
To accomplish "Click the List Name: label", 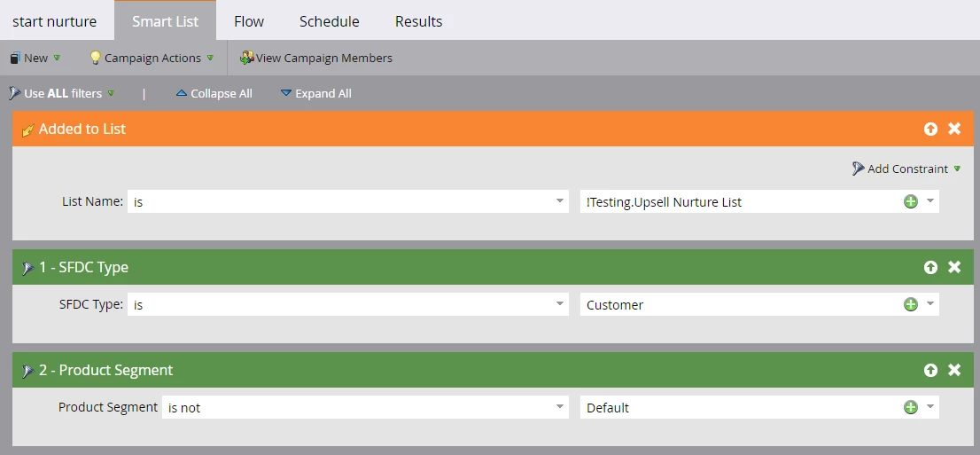I will coord(92,201).
